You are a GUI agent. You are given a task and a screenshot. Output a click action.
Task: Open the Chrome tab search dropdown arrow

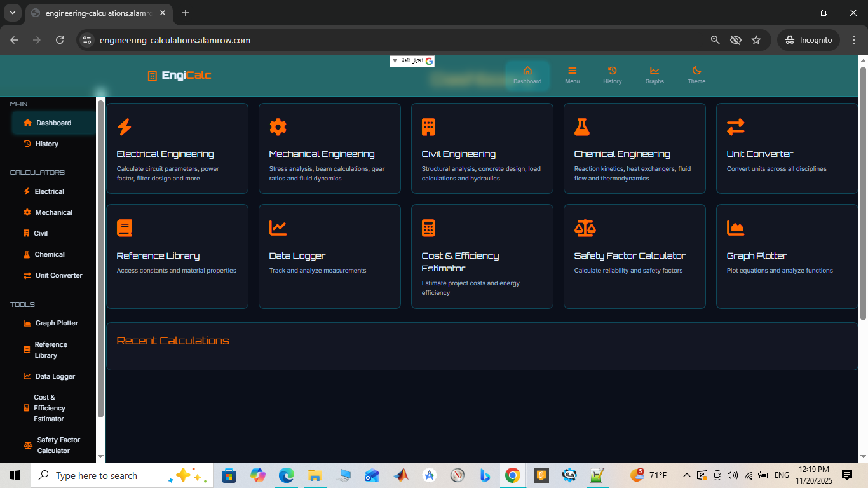pos(12,13)
